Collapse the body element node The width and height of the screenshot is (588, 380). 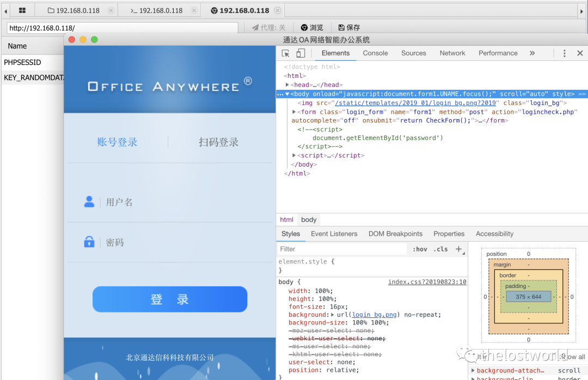(x=287, y=94)
